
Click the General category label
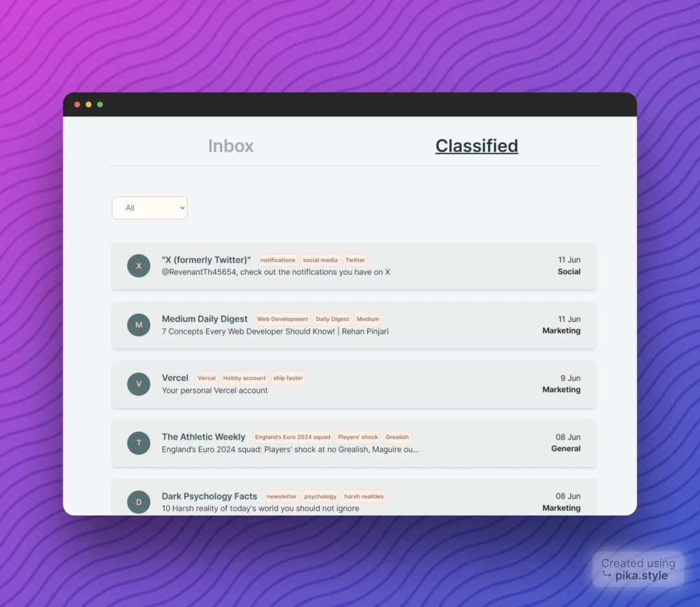pos(566,448)
